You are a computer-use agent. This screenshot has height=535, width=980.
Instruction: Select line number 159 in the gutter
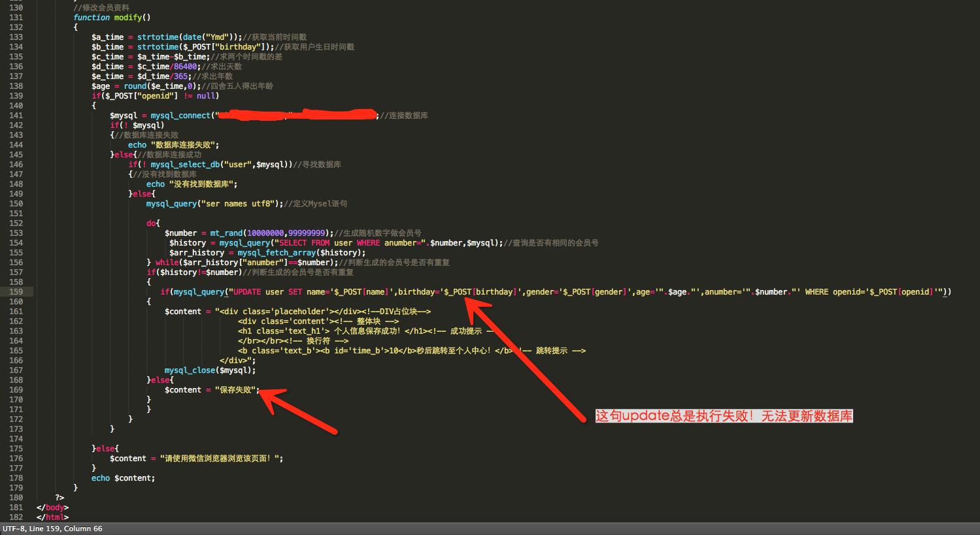(x=16, y=292)
